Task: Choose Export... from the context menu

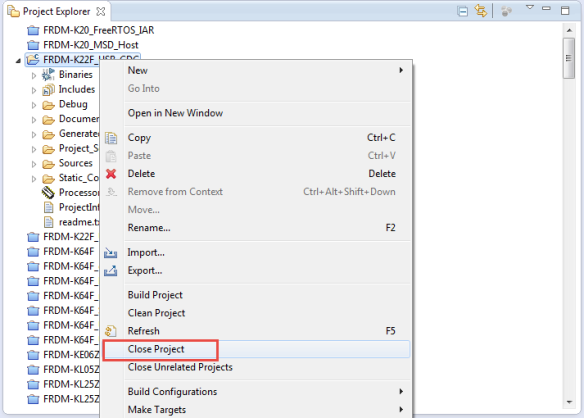Action: (266, 270)
